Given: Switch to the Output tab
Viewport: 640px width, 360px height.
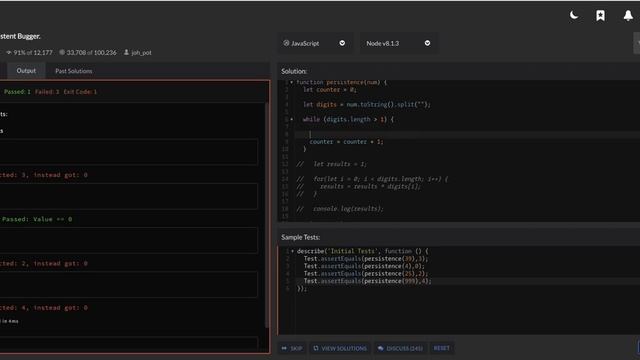Looking at the screenshot, I should (26, 71).
